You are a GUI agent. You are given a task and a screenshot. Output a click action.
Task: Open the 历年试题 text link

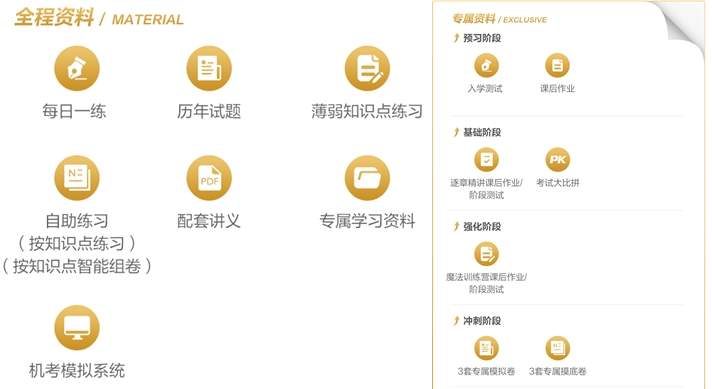point(209,111)
